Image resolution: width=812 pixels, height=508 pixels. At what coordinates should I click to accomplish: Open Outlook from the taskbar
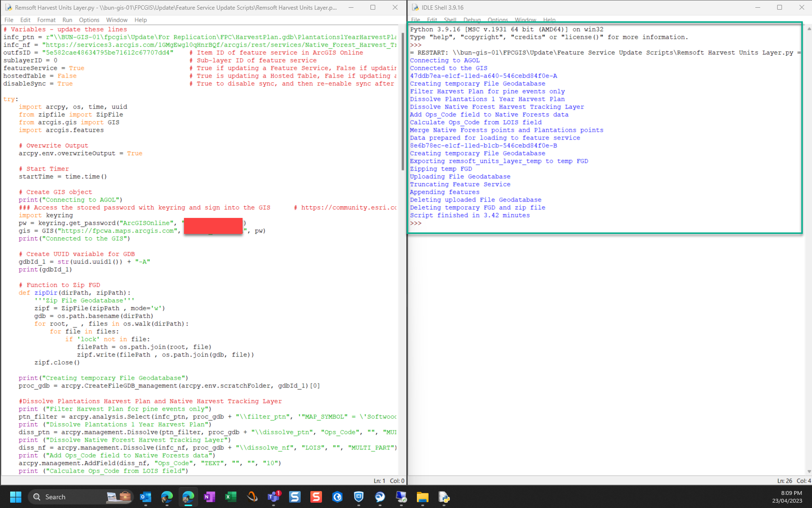click(146, 497)
